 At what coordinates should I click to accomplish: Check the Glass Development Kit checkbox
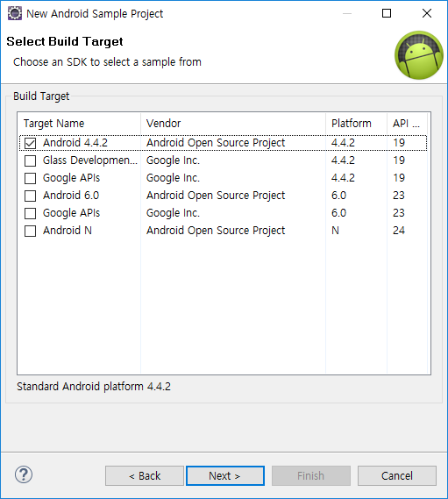tap(30, 160)
